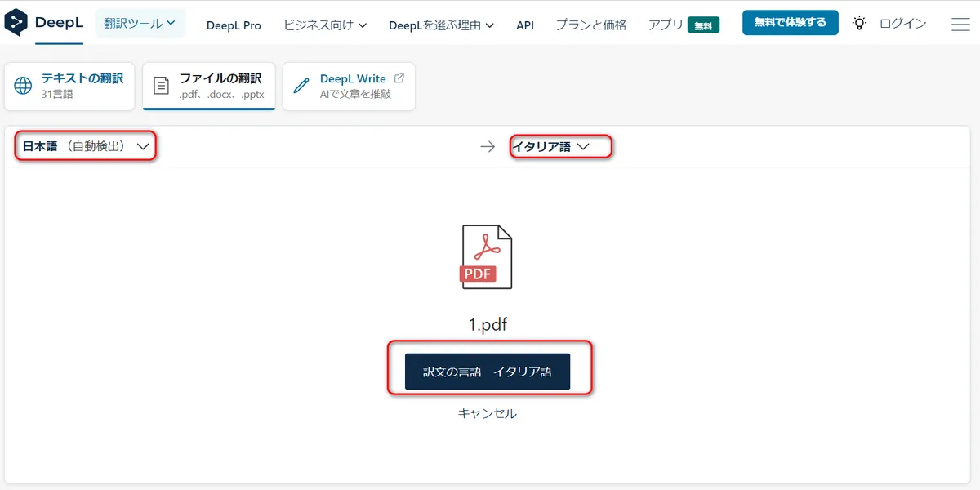
Task: Open the アプリ 無料 menu item
Action: coord(683,25)
